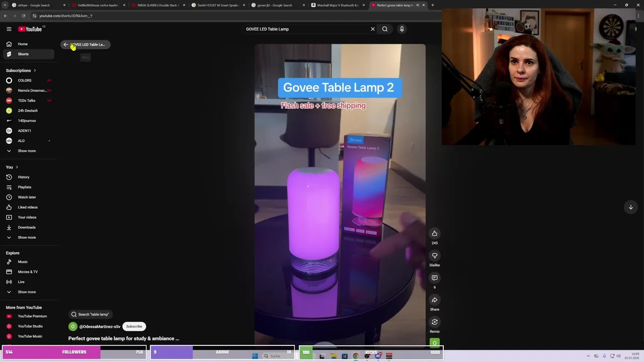Select Shorts in the sidebar
The image size is (644, 362).
tap(28, 54)
